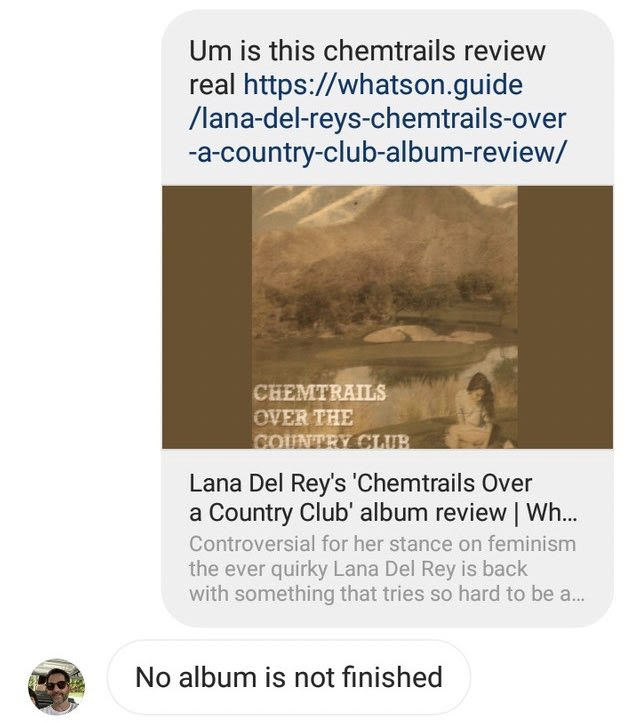Open the Chemtrails album cover preview image

pos(385,317)
